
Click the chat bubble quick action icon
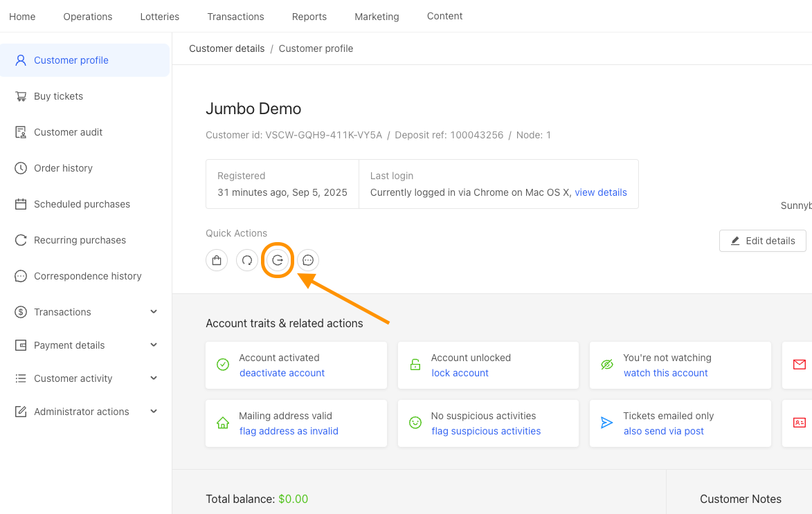click(x=308, y=260)
